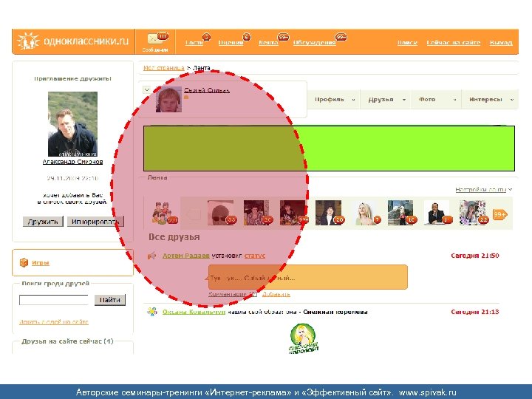This screenshot has height=399, width=532.
Task: Click Выход to log out
Action: [x=501, y=43]
